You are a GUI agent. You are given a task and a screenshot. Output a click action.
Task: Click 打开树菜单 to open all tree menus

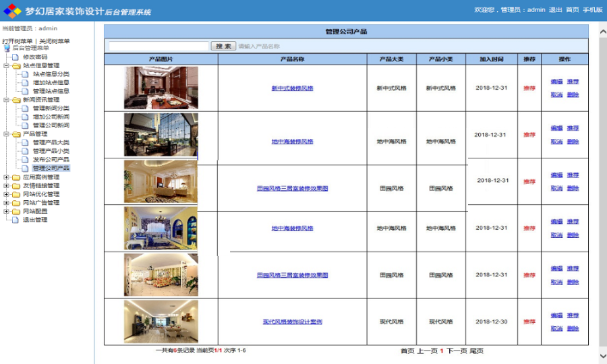(x=18, y=41)
